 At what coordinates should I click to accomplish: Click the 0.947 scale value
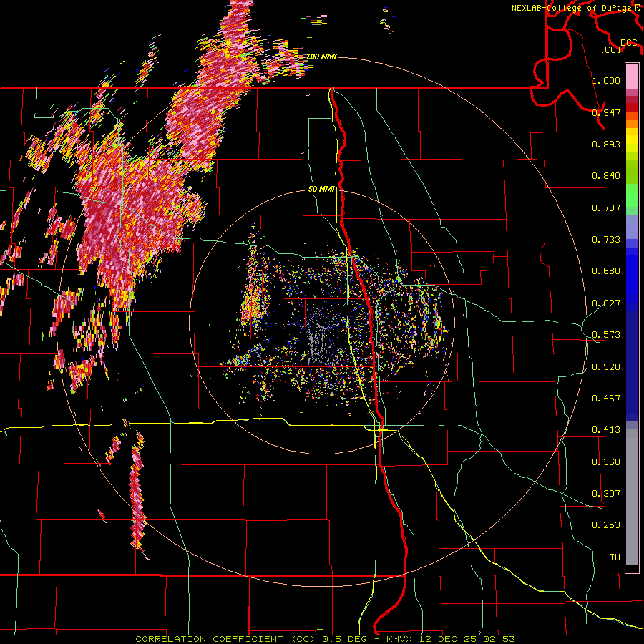point(606,112)
